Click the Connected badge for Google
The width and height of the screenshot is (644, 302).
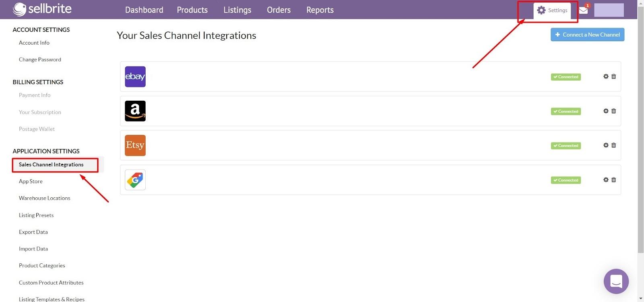pyautogui.click(x=566, y=180)
